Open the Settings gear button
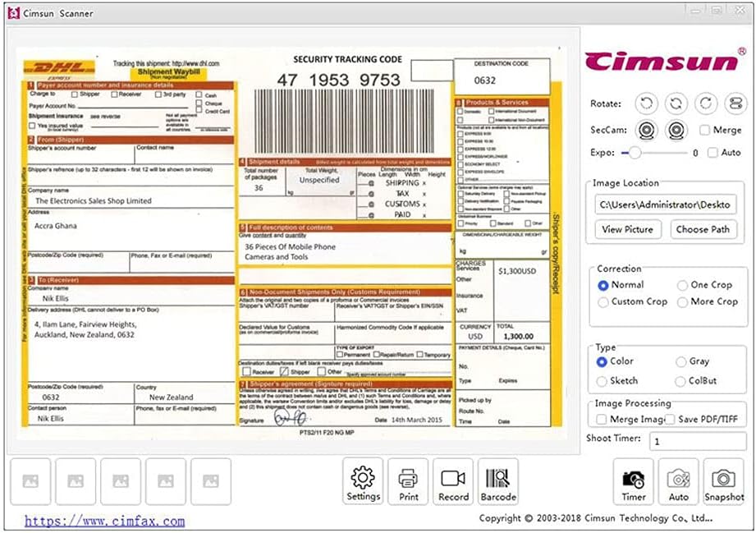Screen dimensions: 756x533 [x=363, y=482]
